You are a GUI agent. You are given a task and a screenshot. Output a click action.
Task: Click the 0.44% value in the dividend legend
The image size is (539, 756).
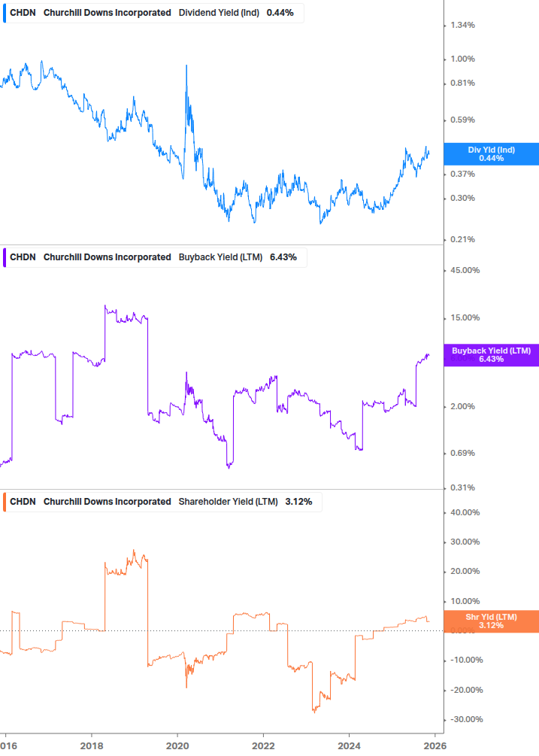pos(280,13)
